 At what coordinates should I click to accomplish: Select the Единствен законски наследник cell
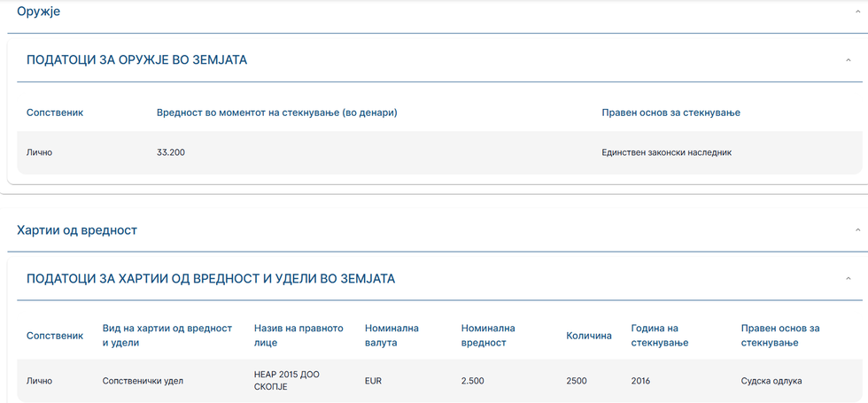click(x=666, y=152)
